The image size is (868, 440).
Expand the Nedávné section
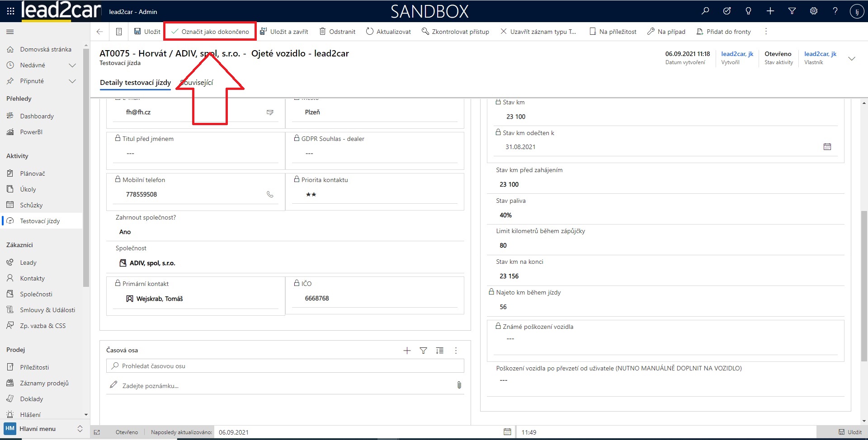coord(72,65)
